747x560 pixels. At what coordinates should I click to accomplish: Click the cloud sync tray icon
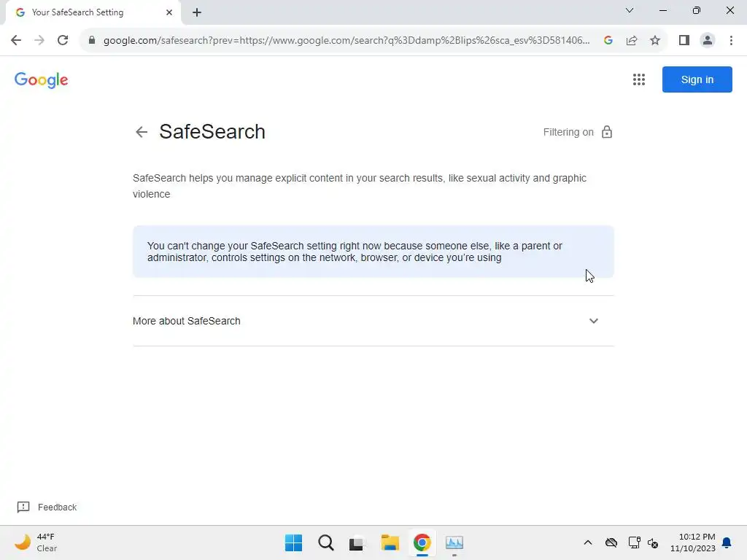click(611, 542)
